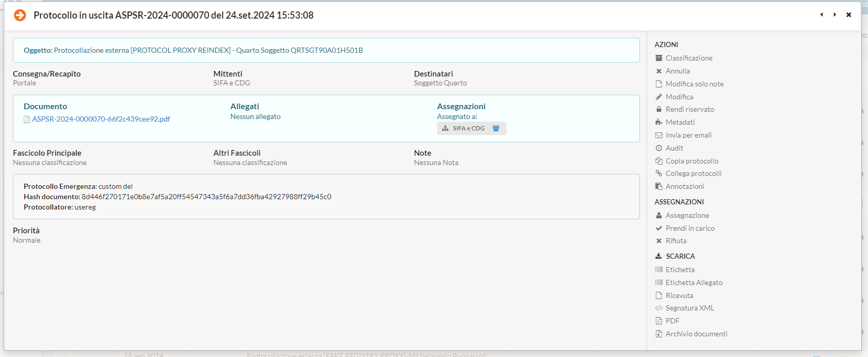The image size is (868, 357).
Task: Click the Rendi riservato lock icon
Action: point(659,109)
